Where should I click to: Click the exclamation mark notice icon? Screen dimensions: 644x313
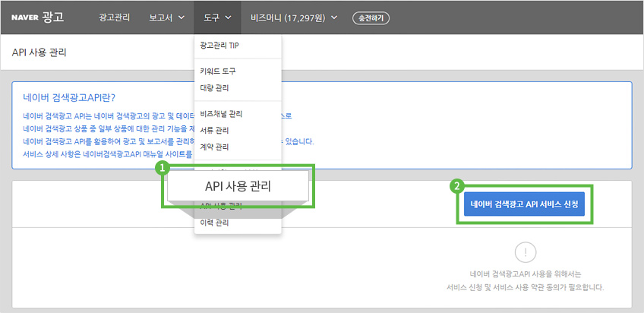(526, 252)
